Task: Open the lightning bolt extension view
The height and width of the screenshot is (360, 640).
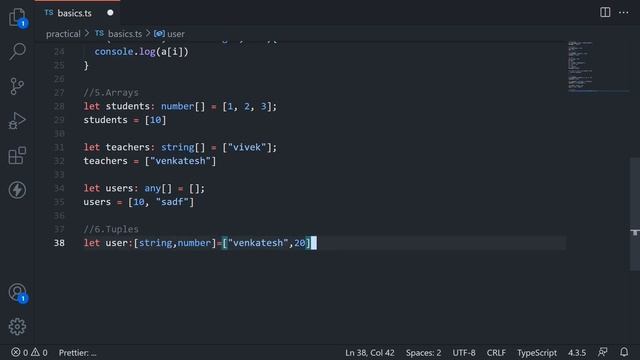Action: (x=17, y=190)
